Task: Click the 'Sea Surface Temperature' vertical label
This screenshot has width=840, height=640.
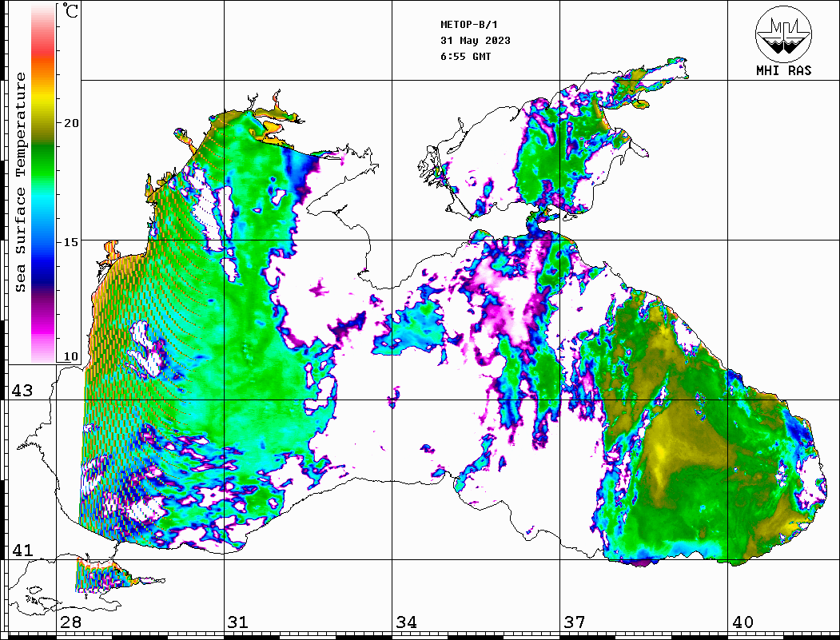Action: 20,183
